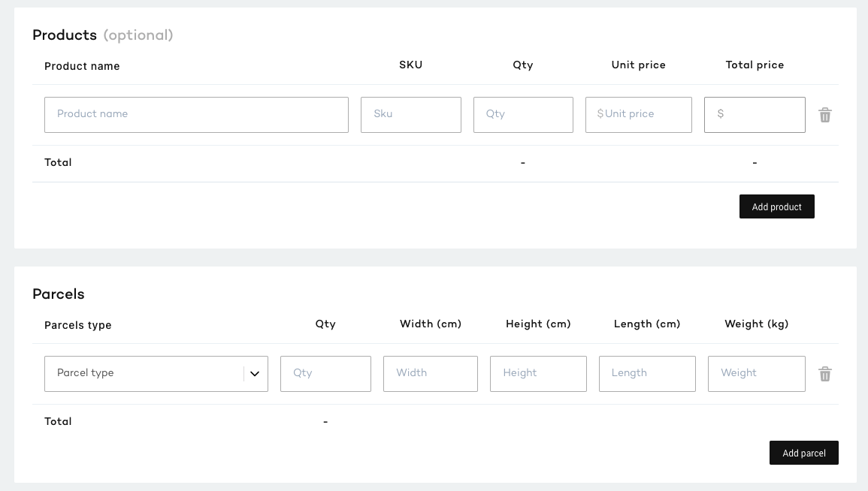The image size is (868, 491).
Task: Click the "Length (cm)" column header
Action: click(647, 324)
